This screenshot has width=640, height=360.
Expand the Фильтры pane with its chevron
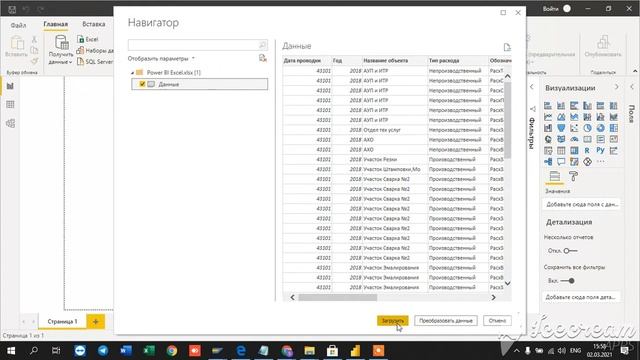point(531,87)
